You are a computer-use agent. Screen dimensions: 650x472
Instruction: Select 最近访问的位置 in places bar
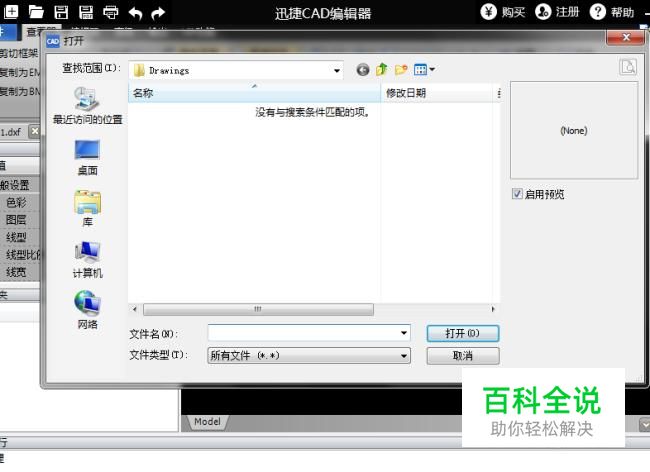pos(87,106)
